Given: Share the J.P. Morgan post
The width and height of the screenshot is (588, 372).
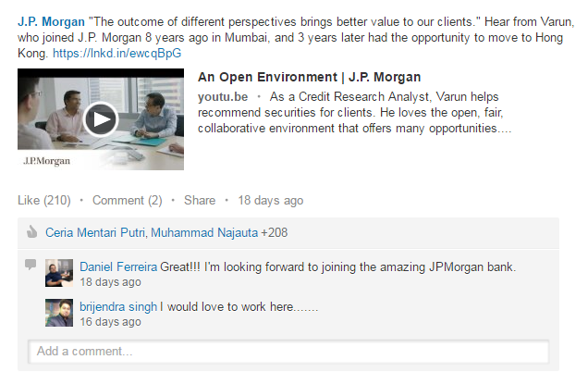Looking at the screenshot, I should click(x=200, y=200).
